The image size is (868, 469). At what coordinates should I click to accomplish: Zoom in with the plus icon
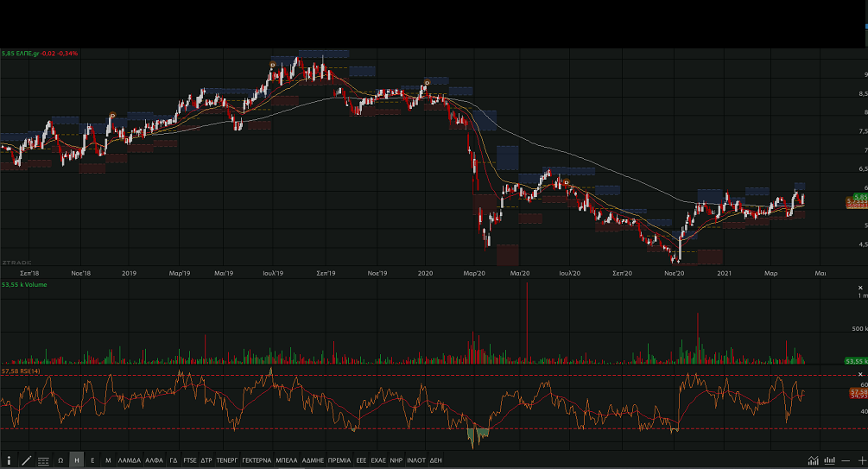point(861,460)
